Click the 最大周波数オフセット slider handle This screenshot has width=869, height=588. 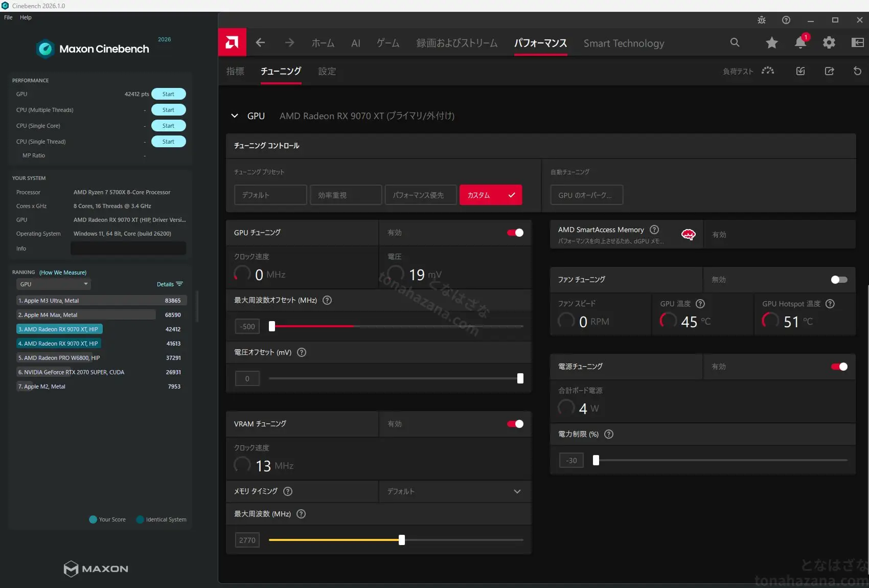(x=272, y=326)
